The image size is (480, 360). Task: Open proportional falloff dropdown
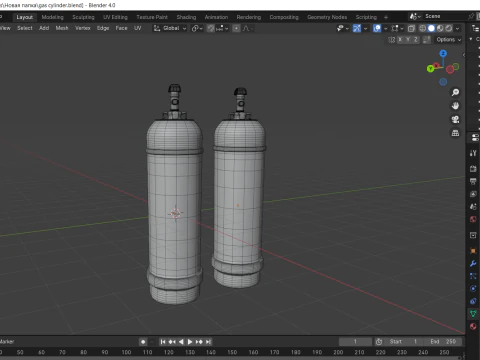coord(247,28)
